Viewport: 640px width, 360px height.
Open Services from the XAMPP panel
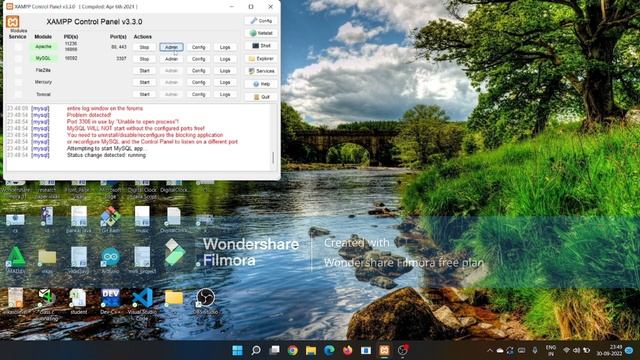pos(261,71)
